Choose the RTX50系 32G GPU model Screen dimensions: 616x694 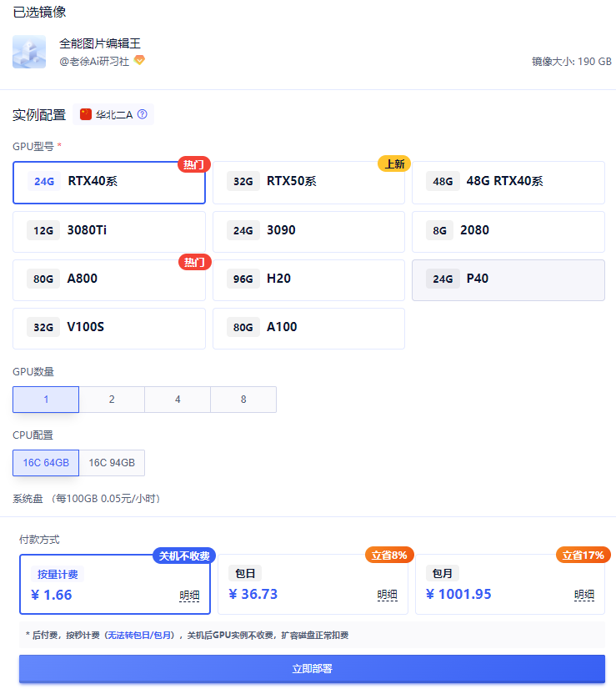[308, 182]
